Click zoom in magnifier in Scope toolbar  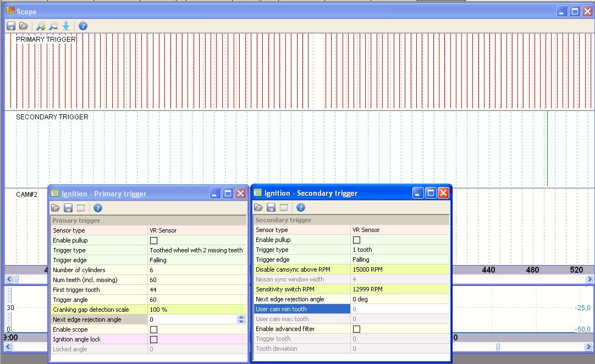tap(41, 26)
